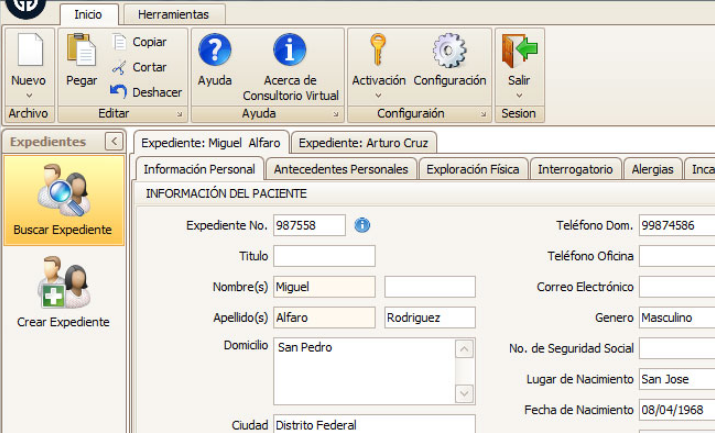
Task: Open Ayuda help icon
Action: (214, 52)
